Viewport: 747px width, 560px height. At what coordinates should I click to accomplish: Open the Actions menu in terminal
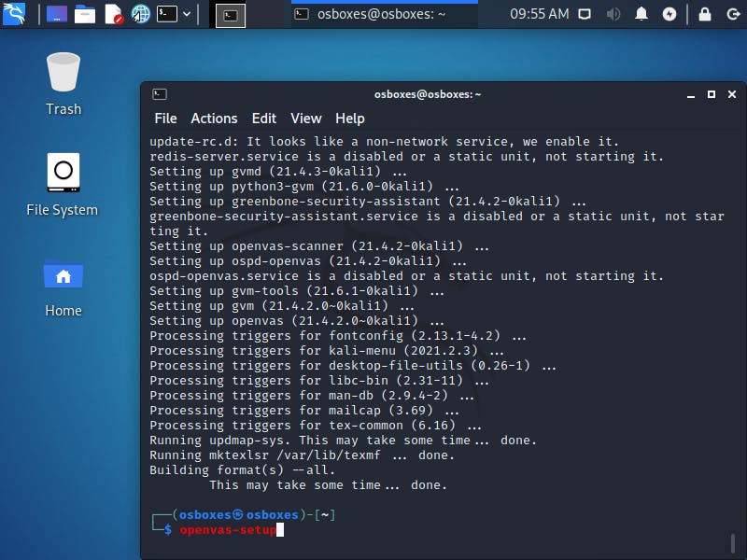click(214, 119)
